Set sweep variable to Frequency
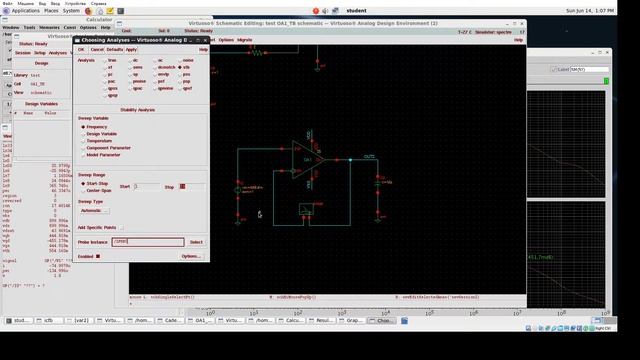This screenshot has width=640, height=360. point(83,127)
